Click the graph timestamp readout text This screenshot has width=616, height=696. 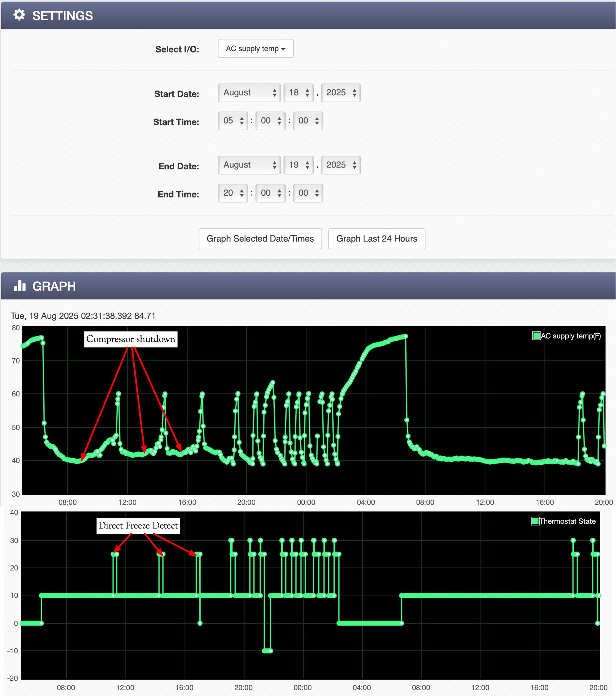click(83, 316)
